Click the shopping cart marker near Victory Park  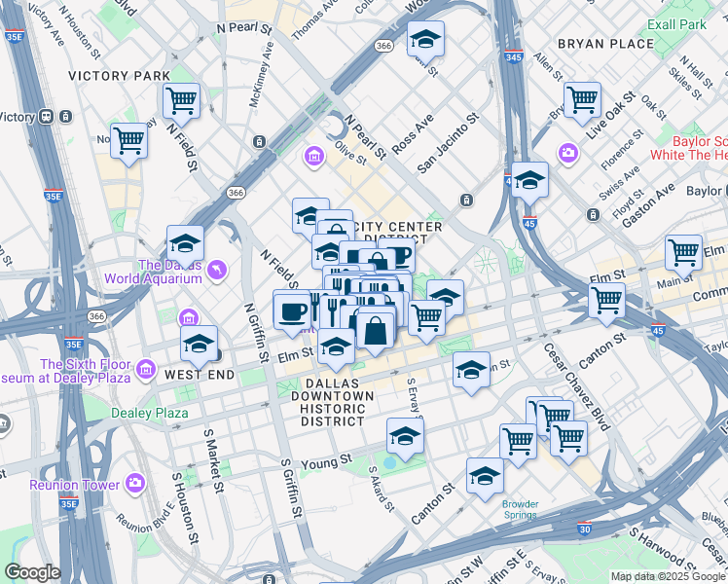tap(182, 100)
